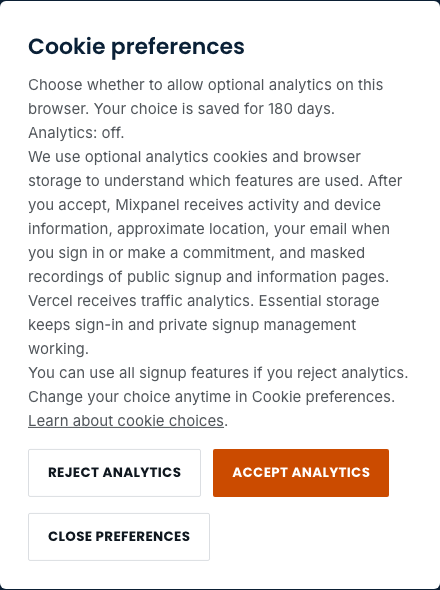Dismiss the dialog using Close Preferences
The width and height of the screenshot is (440, 590).
(x=119, y=537)
